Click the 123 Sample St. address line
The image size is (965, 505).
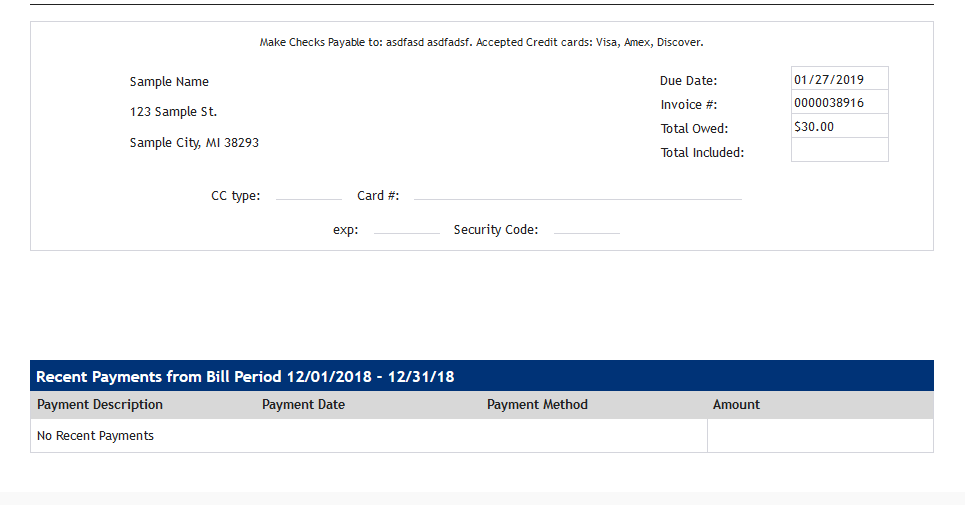pyautogui.click(x=173, y=112)
